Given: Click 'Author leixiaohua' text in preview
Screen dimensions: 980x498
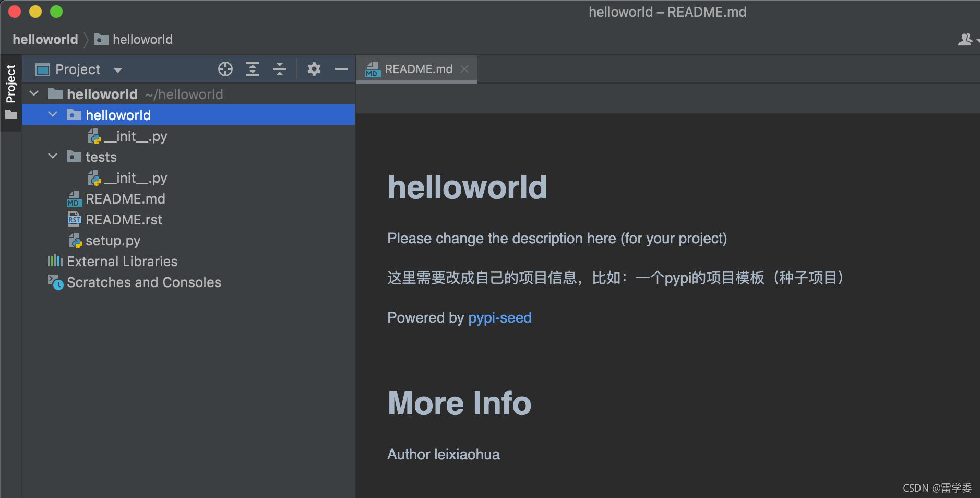Looking at the screenshot, I should click(x=444, y=455).
